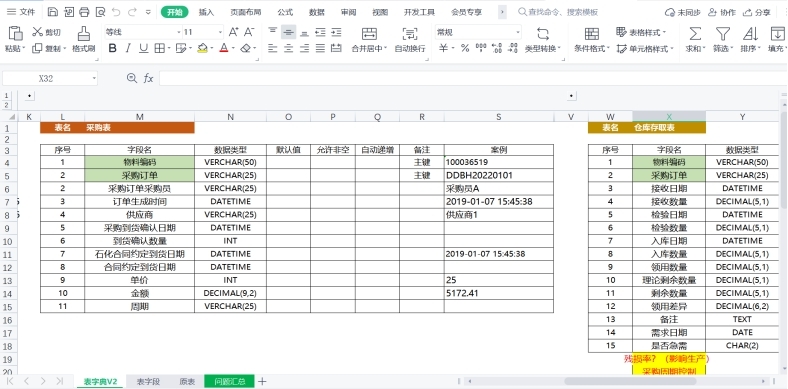Expand the Name Box dropdown
Viewport: 788px width, 389px height.
click(93, 78)
